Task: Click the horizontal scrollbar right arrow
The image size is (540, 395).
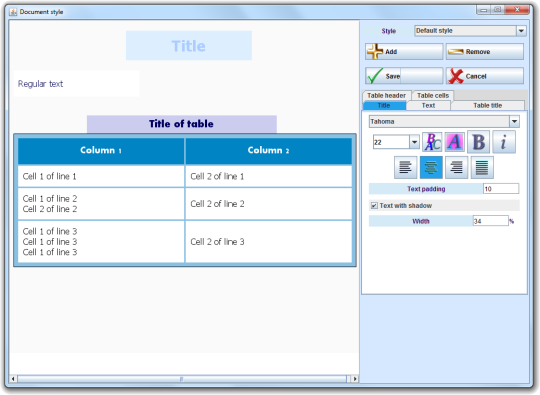Action: (355, 379)
